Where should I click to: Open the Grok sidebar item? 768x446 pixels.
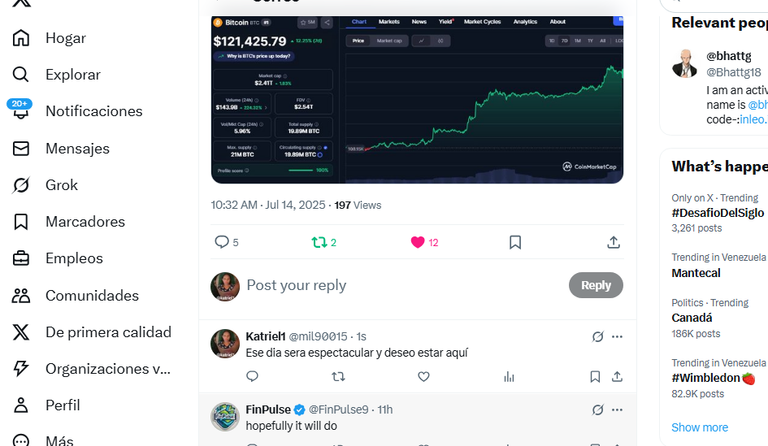45,185
